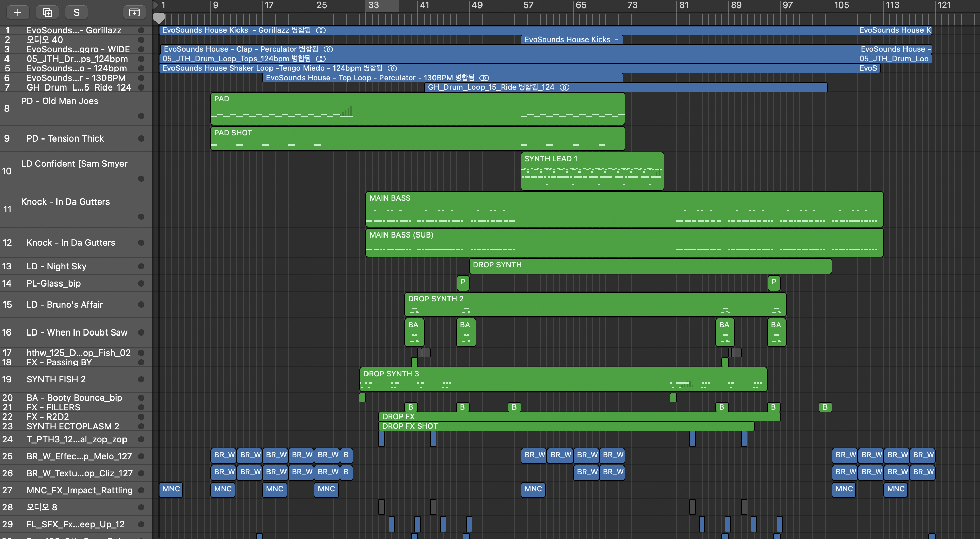Select track header BA - Booty Bounce_bip
The height and width of the screenshot is (539, 980).
click(76, 398)
